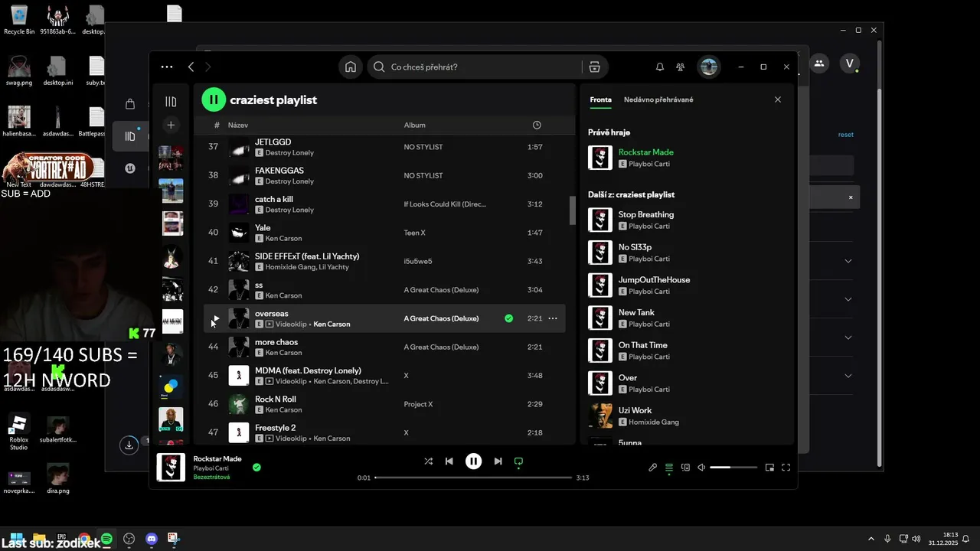Open Discord from the taskbar
Image resolution: width=980 pixels, height=551 pixels.
pyautogui.click(x=152, y=539)
